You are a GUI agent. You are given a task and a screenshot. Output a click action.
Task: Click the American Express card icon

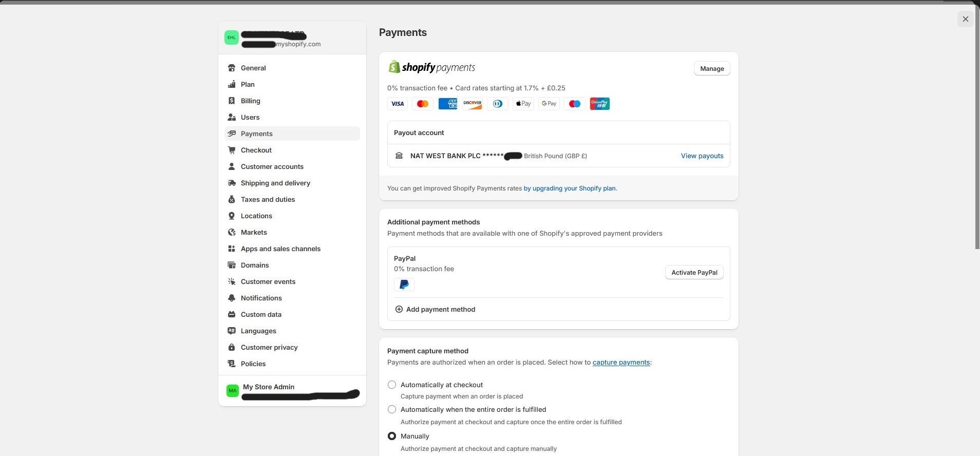pyautogui.click(x=448, y=104)
